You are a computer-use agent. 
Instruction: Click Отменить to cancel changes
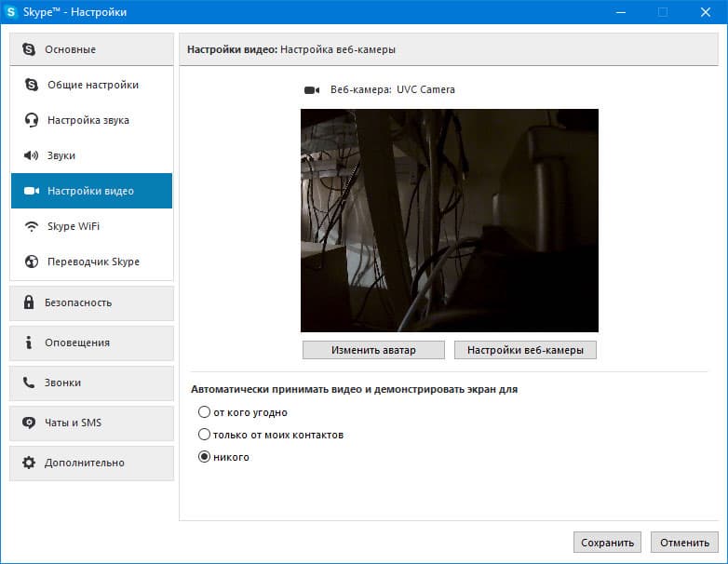pos(684,543)
